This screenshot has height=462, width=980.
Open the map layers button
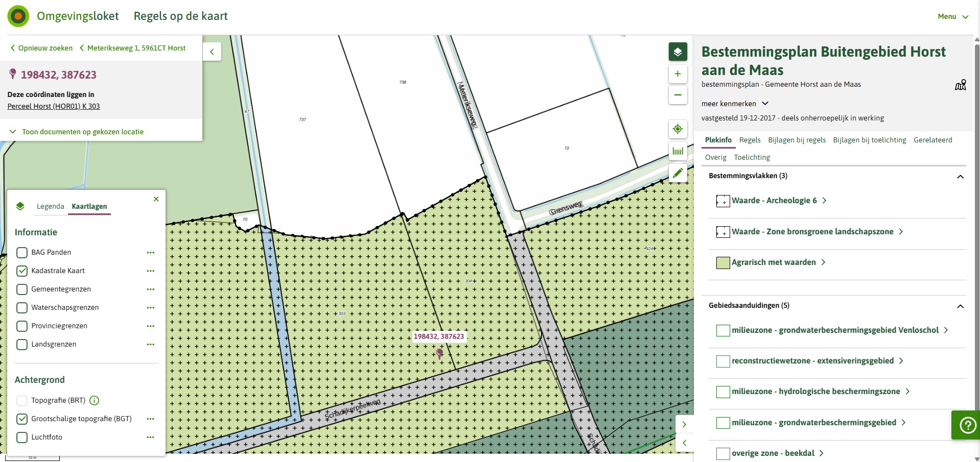(x=678, y=52)
